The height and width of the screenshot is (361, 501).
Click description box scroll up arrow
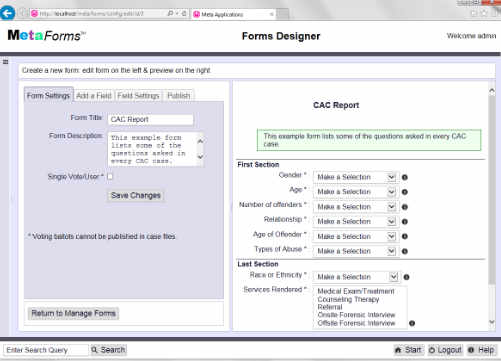tap(200, 141)
